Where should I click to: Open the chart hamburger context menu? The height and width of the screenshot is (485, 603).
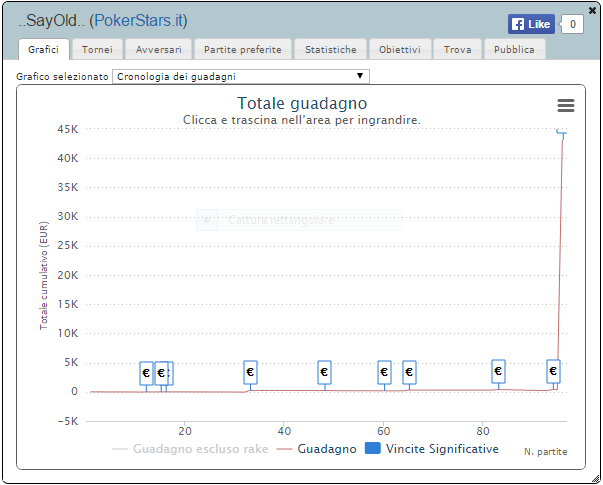tap(566, 105)
